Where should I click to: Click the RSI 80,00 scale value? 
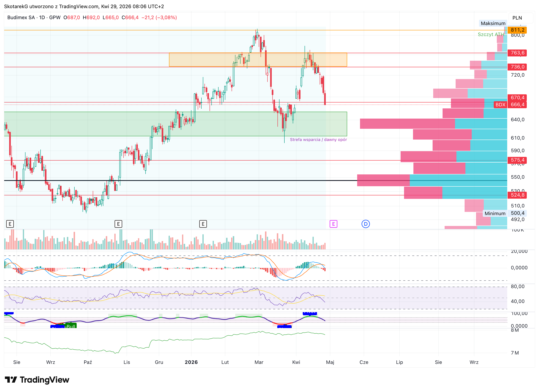[x=518, y=286]
